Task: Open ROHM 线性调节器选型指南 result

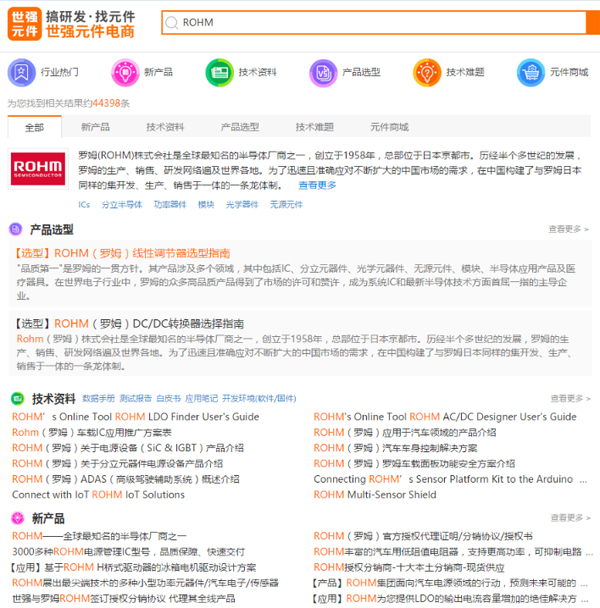Action: [123, 253]
